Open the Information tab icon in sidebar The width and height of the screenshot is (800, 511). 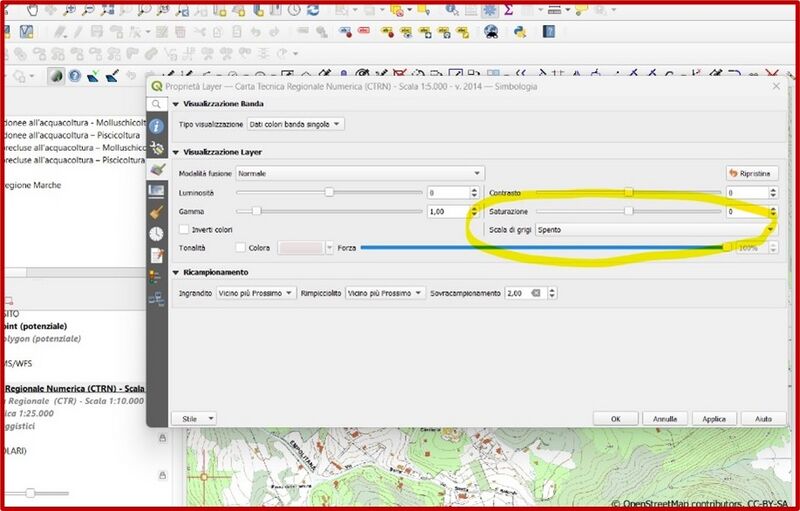[x=158, y=126]
